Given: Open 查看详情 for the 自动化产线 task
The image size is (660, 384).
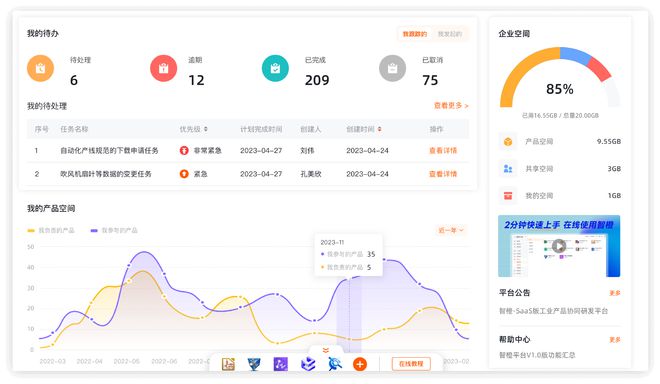Looking at the screenshot, I should click(x=443, y=150).
